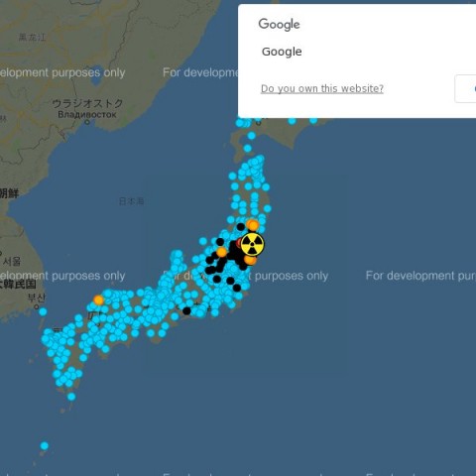Click the Google logo at the top of the dialog
The image size is (476, 476).
[x=279, y=25]
